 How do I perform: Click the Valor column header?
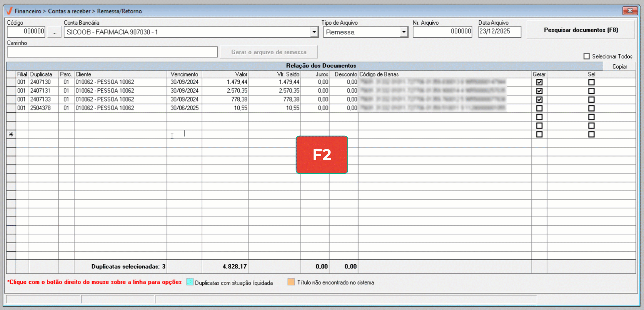[225, 74]
